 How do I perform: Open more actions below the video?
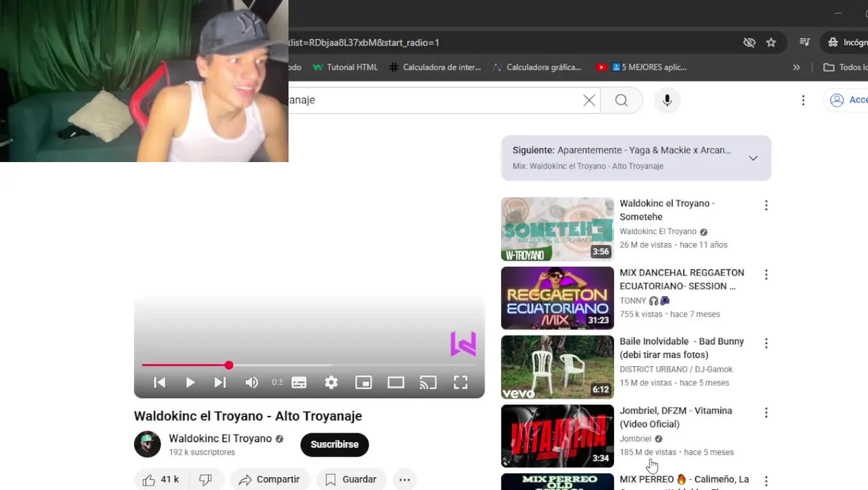pos(404,480)
